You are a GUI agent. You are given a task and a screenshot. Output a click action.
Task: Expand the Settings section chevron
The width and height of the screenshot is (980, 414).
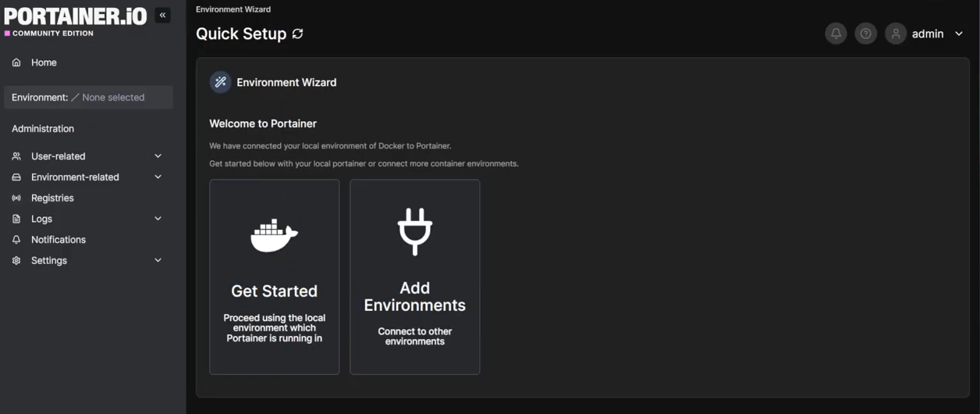coord(158,260)
